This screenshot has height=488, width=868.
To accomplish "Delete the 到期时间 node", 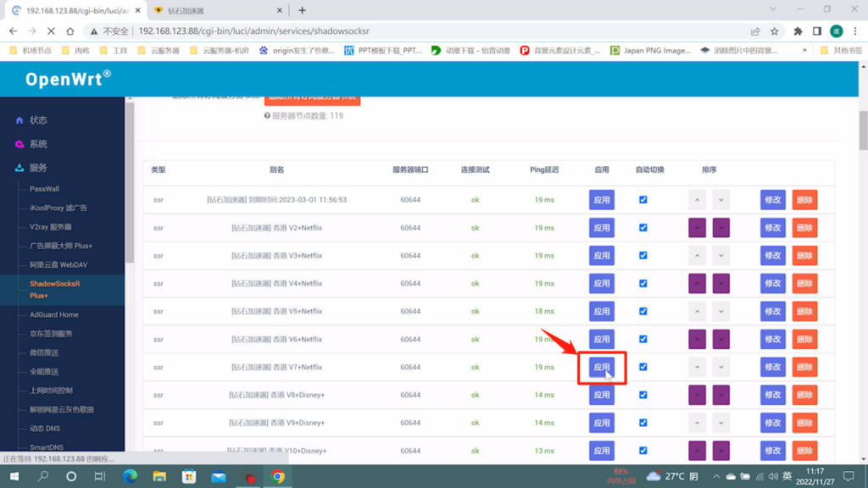I will point(804,200).
